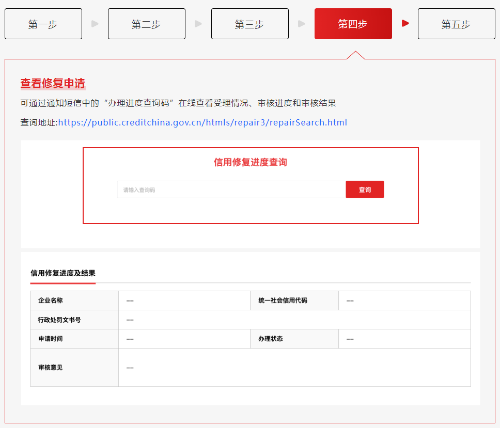Click the gray arrow after 第三步

coord(302,24)
